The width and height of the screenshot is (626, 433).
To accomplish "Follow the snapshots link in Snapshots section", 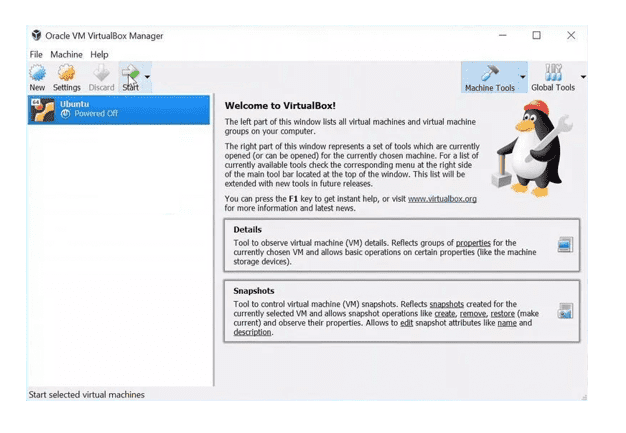I will pos(446,304).
